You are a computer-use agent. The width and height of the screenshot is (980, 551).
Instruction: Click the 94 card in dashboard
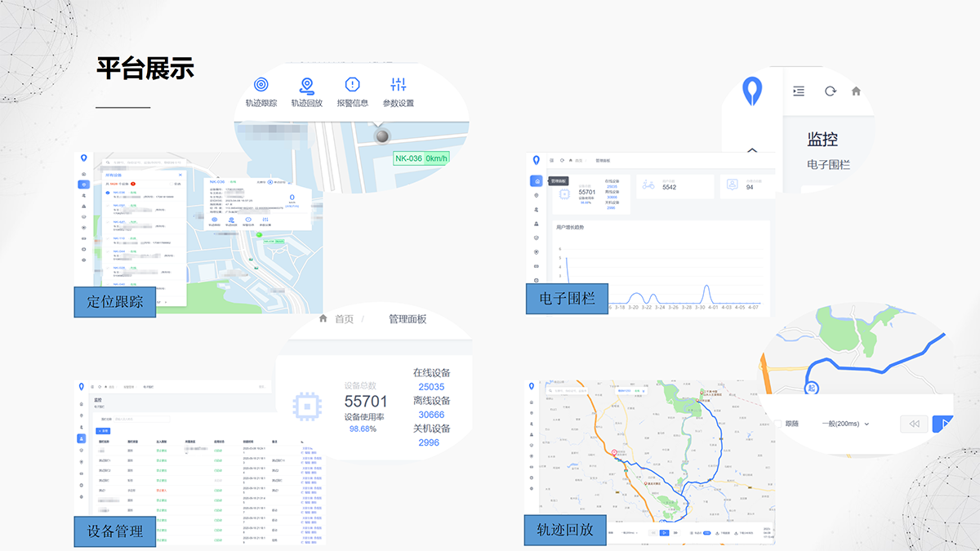click(750, 186)
